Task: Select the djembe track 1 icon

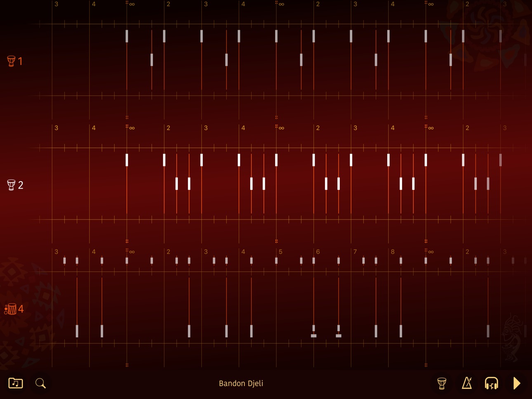Action: tap(15, 61)
